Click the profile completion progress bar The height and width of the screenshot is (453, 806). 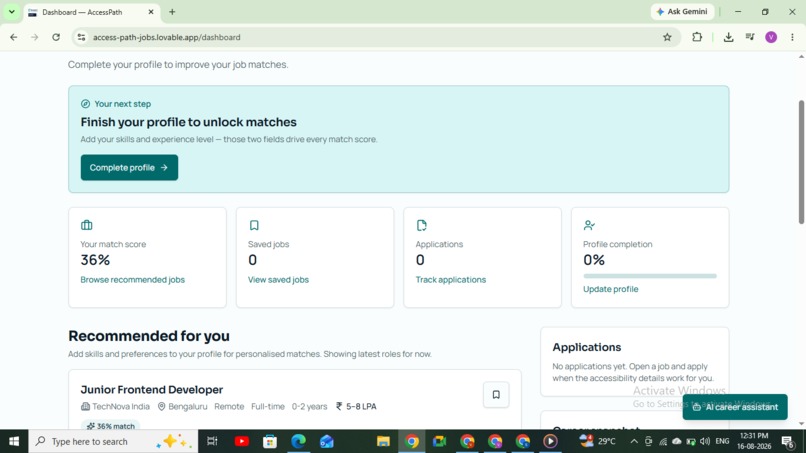pyautogui.click(x=650, y=276)
